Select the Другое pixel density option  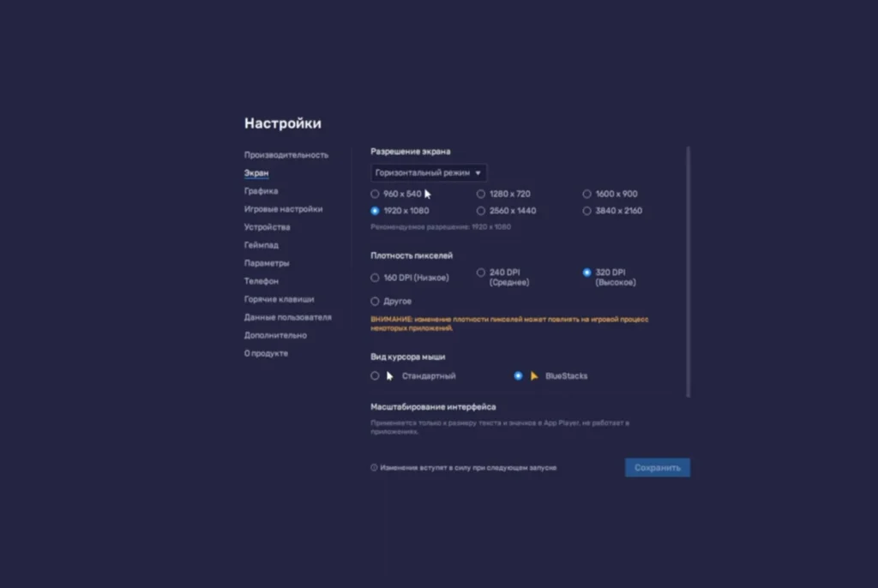pos(375,302)
